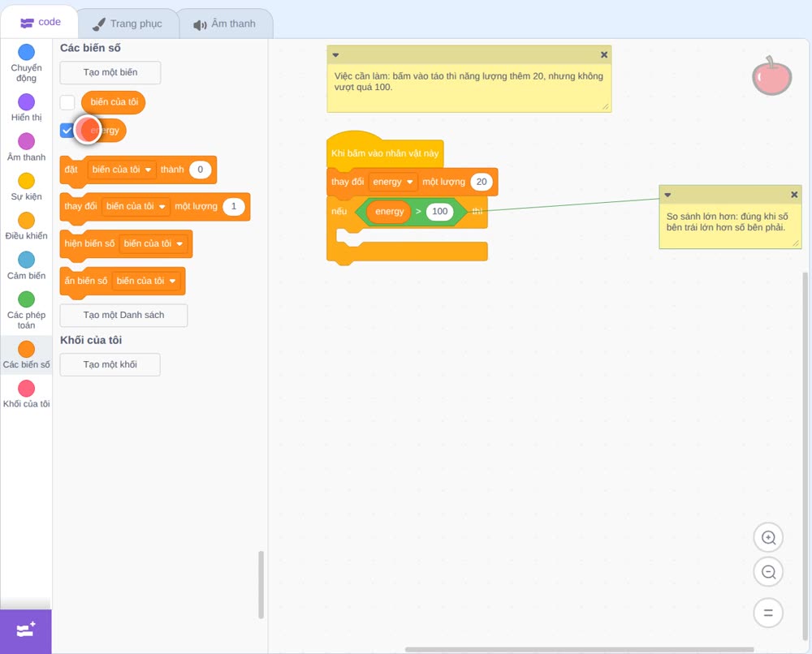
Task: Open the Khối của tôi category
Action: point(26,394)
